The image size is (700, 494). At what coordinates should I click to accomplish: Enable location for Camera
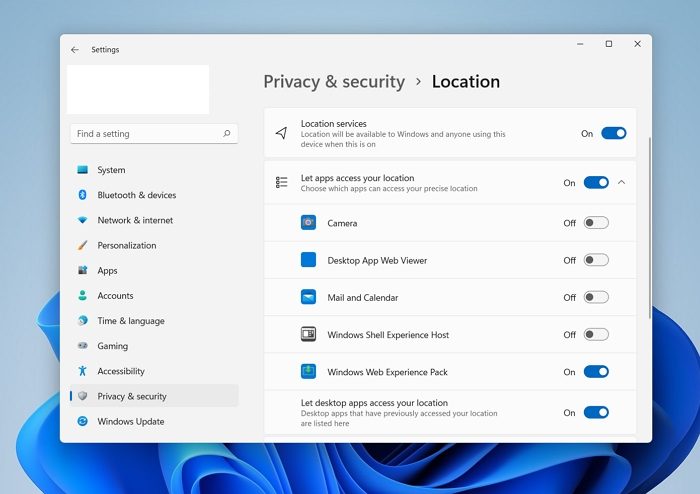coord(596,223)
